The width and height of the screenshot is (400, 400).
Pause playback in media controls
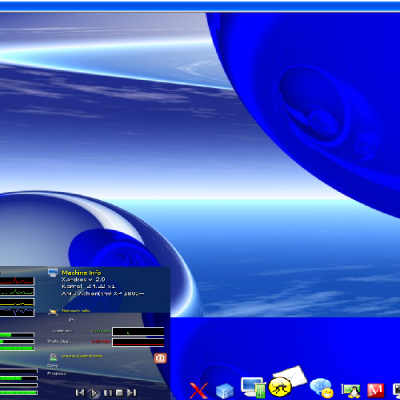pyautogui.click(x=108, y=393)
